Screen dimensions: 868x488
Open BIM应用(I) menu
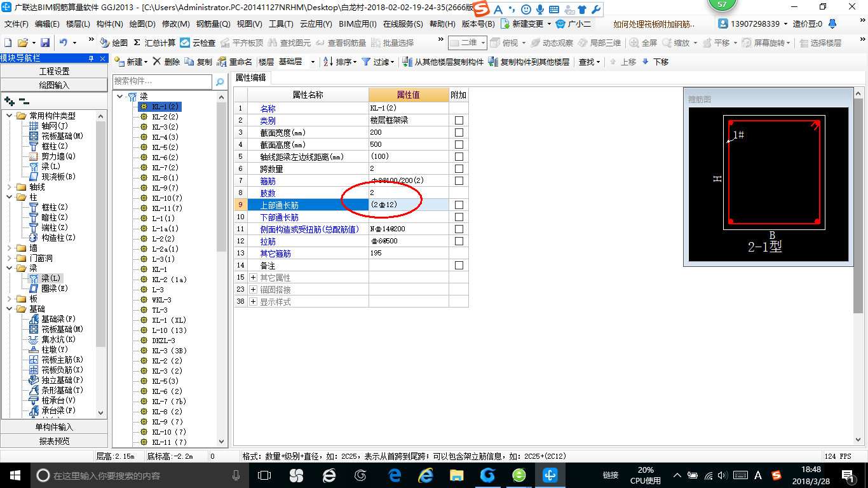358,24
